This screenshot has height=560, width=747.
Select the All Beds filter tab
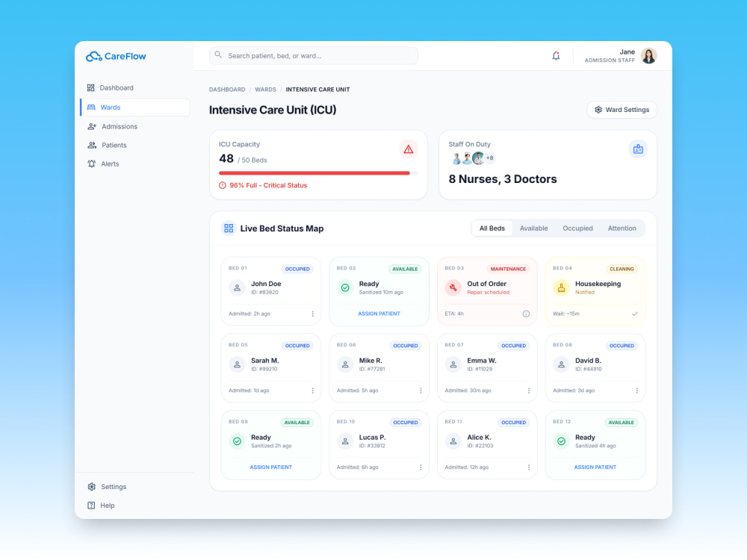point(492,228)
